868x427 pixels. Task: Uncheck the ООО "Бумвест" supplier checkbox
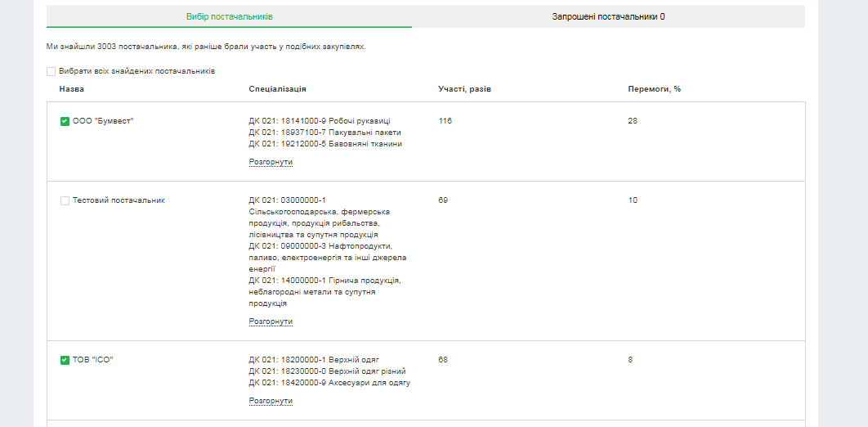pyautogui.click(x=65, y=122)
